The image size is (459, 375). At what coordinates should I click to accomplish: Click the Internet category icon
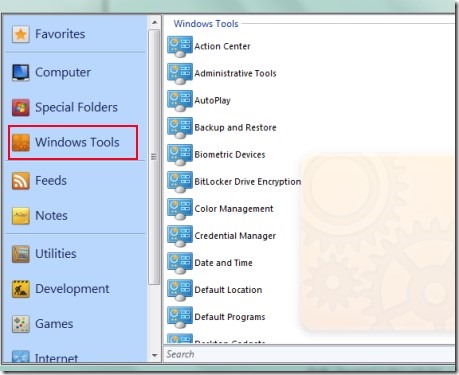click(x=21, y=356)
